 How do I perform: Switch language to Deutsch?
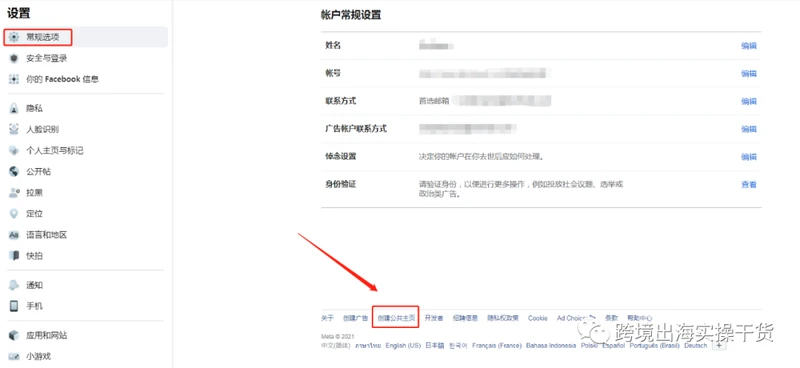(696, 346)
